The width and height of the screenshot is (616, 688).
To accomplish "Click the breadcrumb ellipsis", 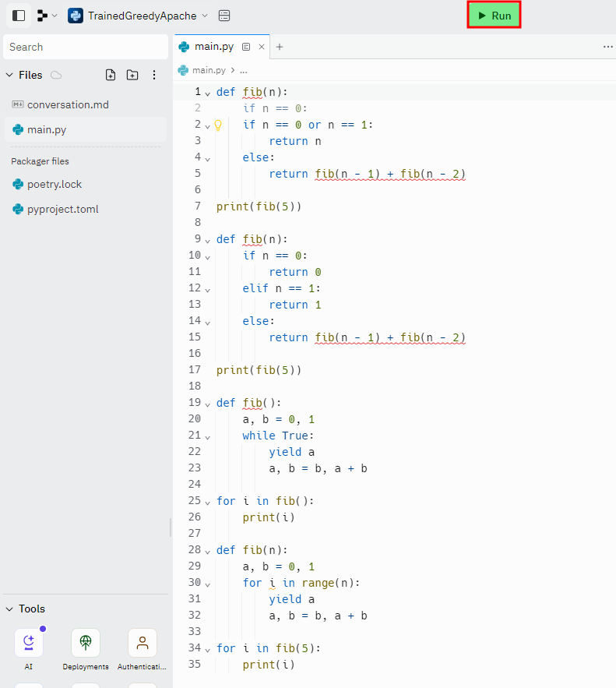I will coord(244,70).
